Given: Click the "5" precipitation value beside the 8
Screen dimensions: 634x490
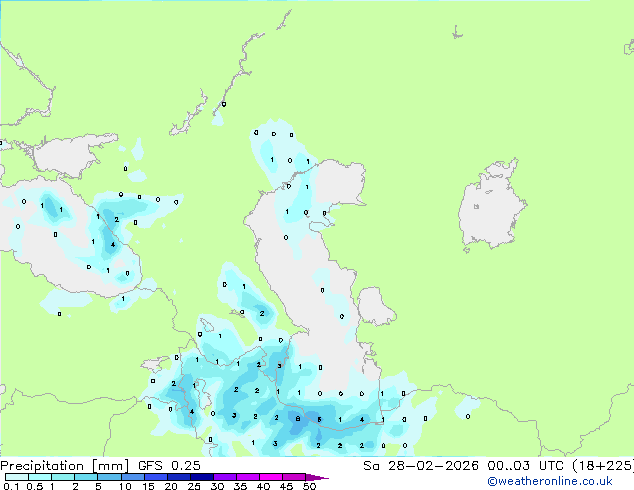Looking at the screenshot, I should click(x=319, y=419).
